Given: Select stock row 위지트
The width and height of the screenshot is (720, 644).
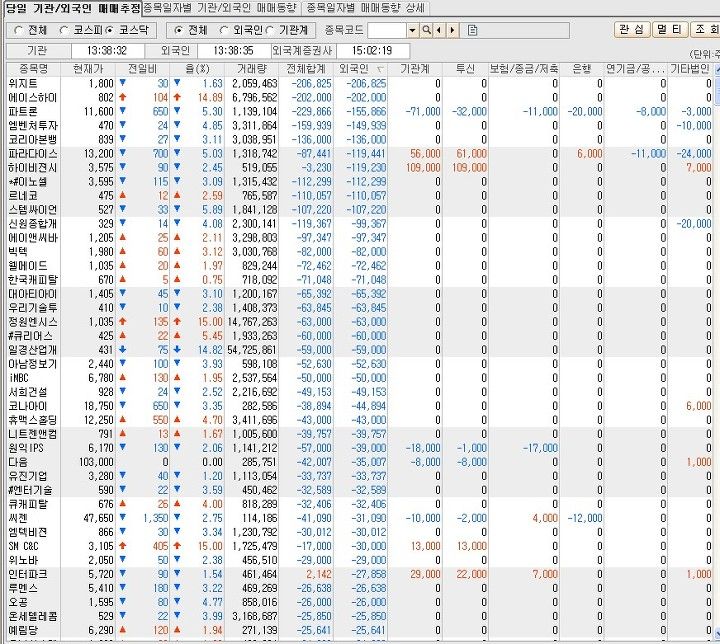Looking at the screenshot, I should [x=360, y=84].
